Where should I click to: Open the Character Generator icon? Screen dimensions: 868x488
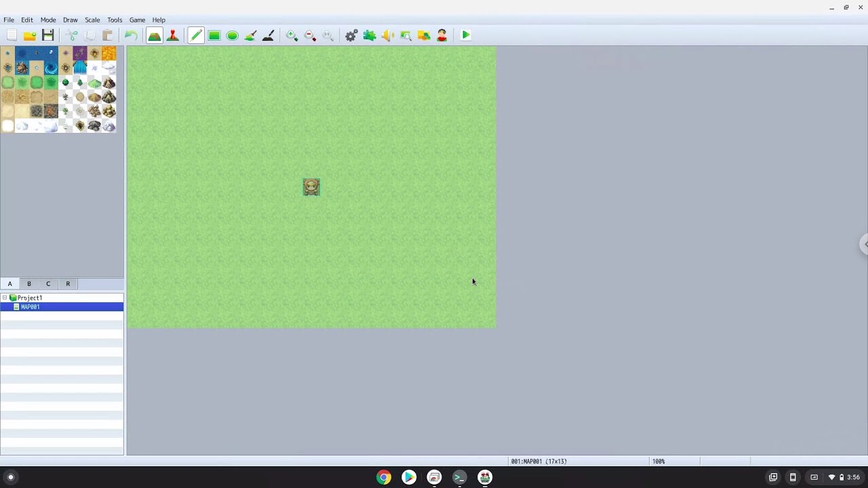coord(442,35)
